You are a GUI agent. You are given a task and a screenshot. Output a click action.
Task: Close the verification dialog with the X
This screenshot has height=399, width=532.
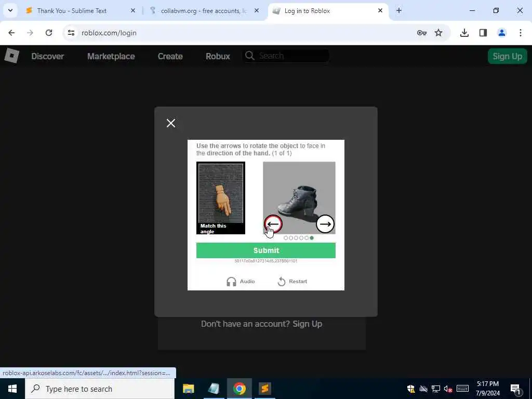pos(171,123)
